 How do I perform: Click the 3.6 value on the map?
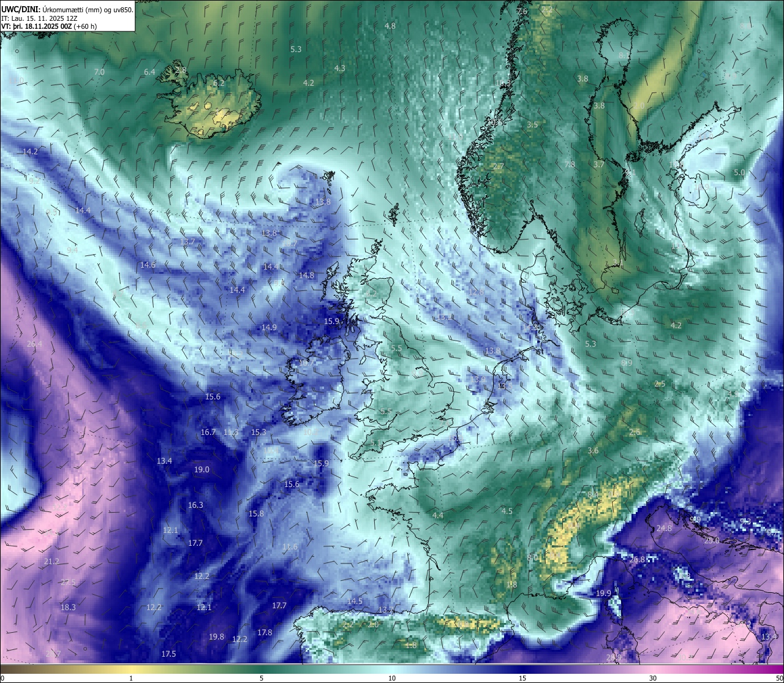[593, 451]
